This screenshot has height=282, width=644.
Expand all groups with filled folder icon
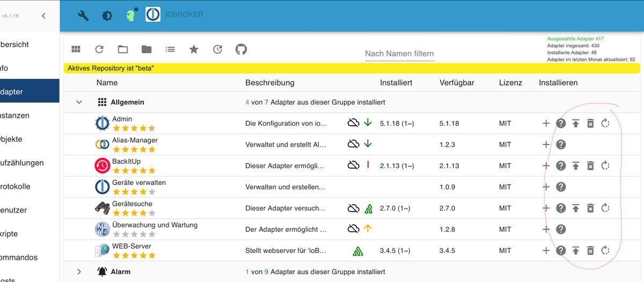point(147,49)
